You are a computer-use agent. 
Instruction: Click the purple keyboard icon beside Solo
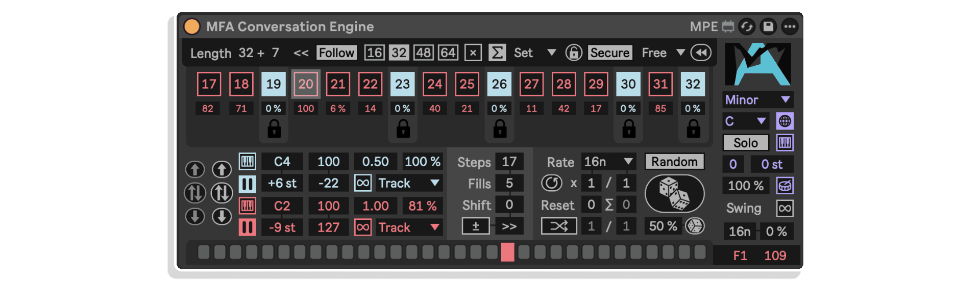[785, 143]
